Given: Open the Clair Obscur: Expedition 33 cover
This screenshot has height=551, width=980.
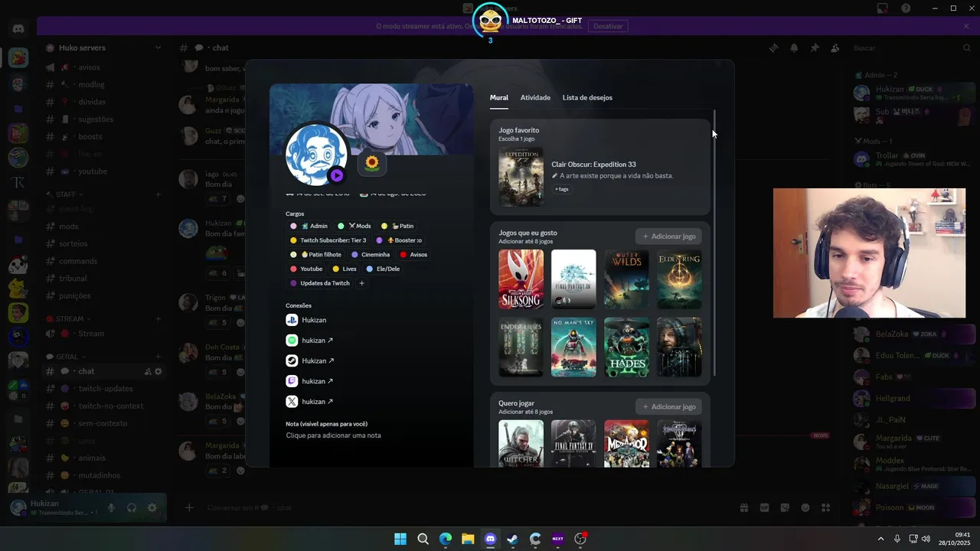Looking at the screenshot, I should (521, 177).
